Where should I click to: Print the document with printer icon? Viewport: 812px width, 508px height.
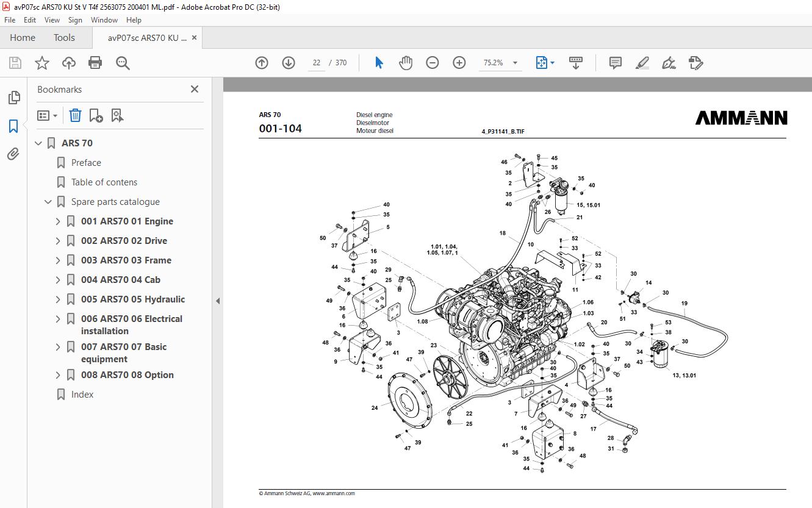(95, 63)
